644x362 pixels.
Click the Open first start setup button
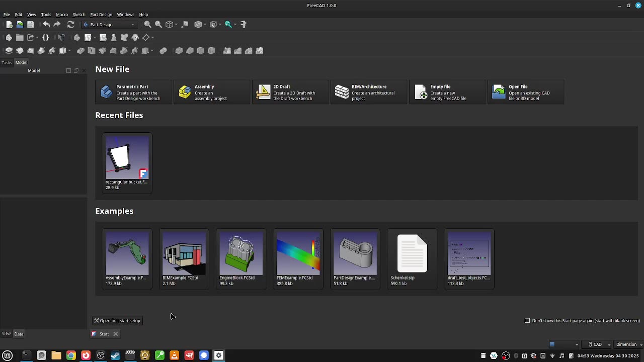117,321
